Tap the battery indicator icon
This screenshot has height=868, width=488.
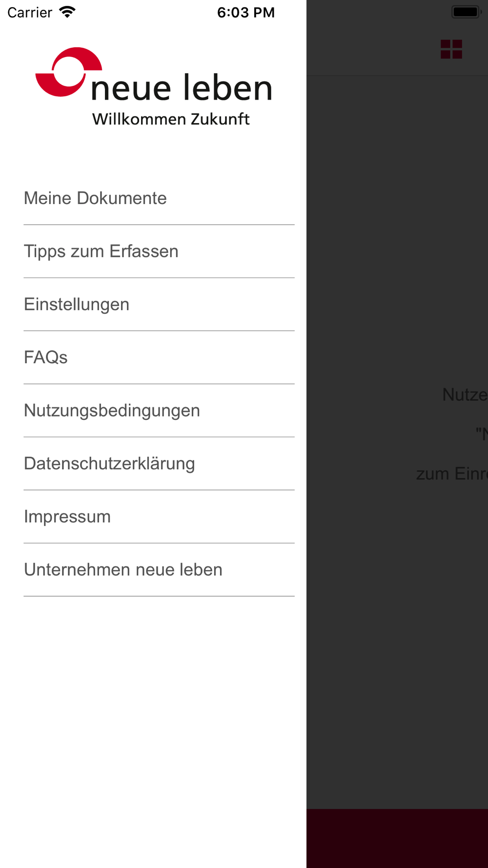(467, 12)
